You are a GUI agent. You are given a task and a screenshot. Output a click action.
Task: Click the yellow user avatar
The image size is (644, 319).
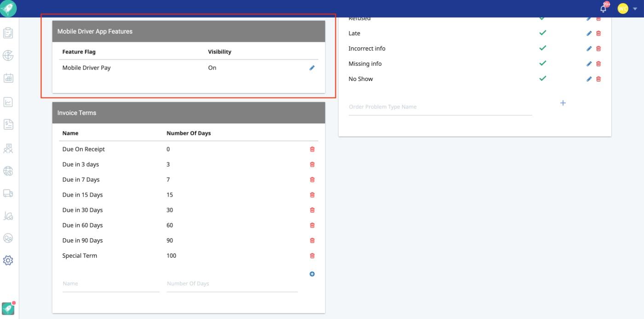click(623, 8)
